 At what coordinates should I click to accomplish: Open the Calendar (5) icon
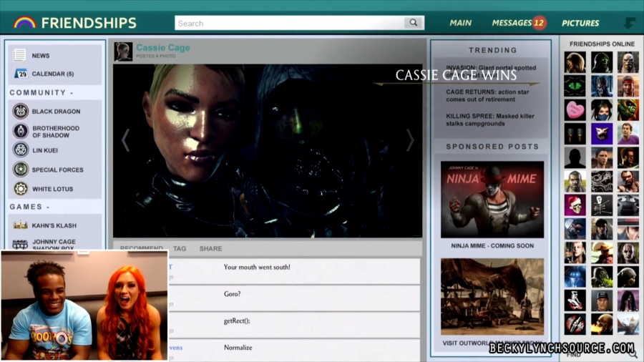coord(20,74)
